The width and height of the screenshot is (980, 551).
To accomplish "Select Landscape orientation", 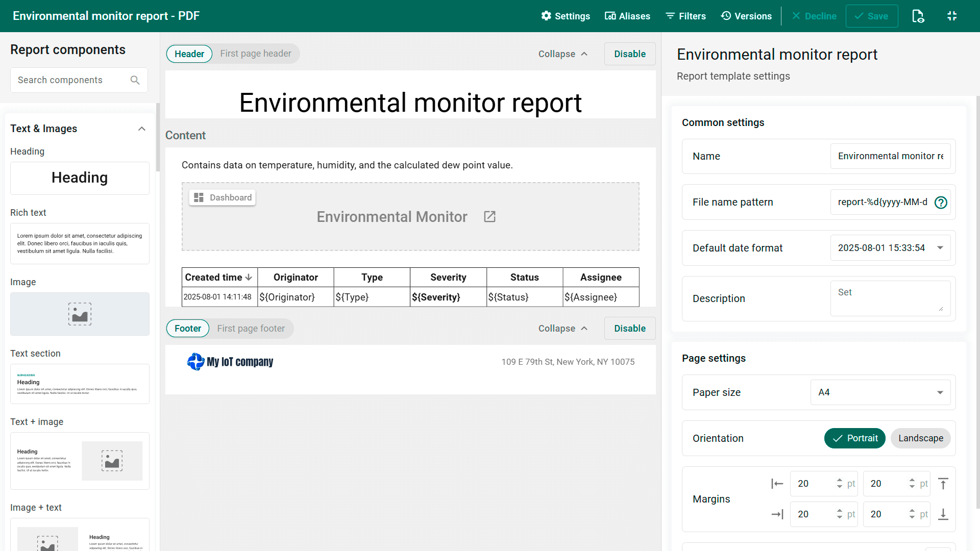I will pyautogui.click(x=920, y=438).
